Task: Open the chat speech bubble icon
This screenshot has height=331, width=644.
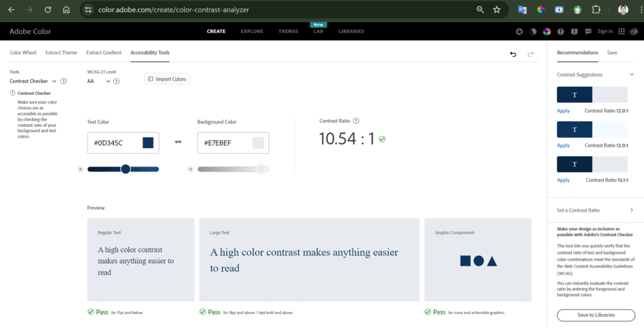Action: pyautogui.click(x=588, y=31)
